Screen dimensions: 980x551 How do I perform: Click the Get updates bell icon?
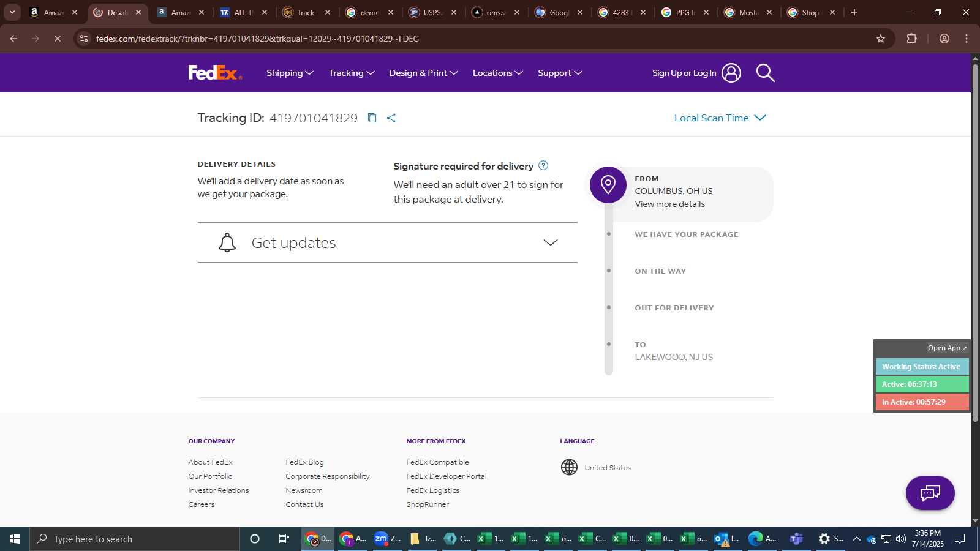pyautogui.click(x=227, y=242)
